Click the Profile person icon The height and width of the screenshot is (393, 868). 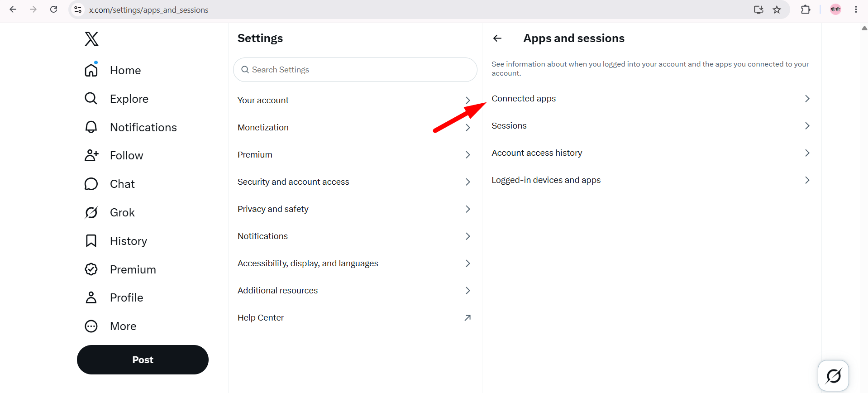[x=91, y=297]
